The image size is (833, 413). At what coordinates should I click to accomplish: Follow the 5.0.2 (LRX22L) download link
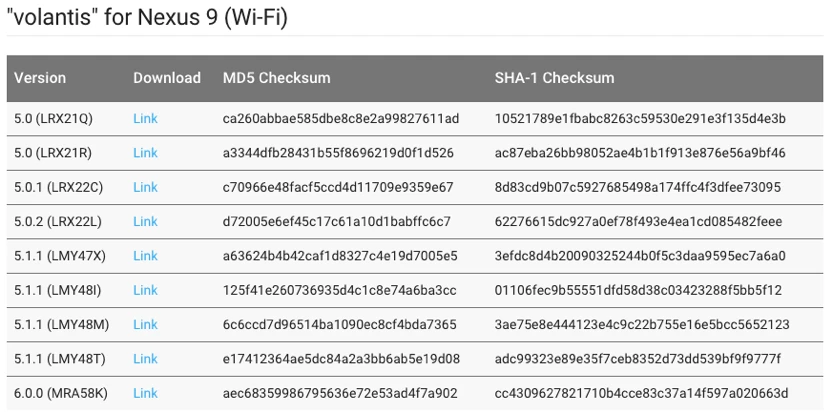tap(145, 221)
